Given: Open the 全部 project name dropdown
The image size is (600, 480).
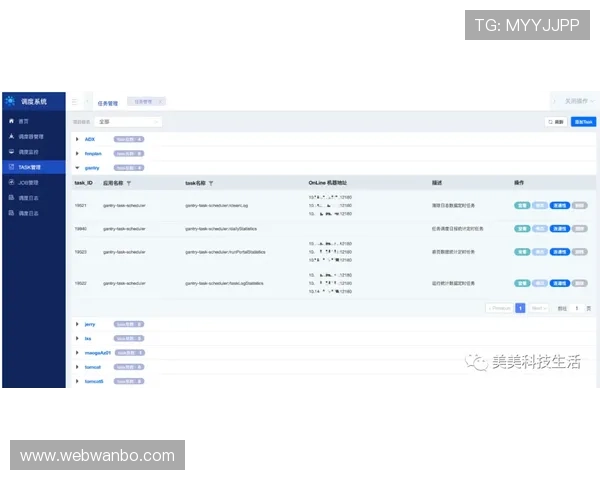Looking at the screenshot, I should [129, 122].
